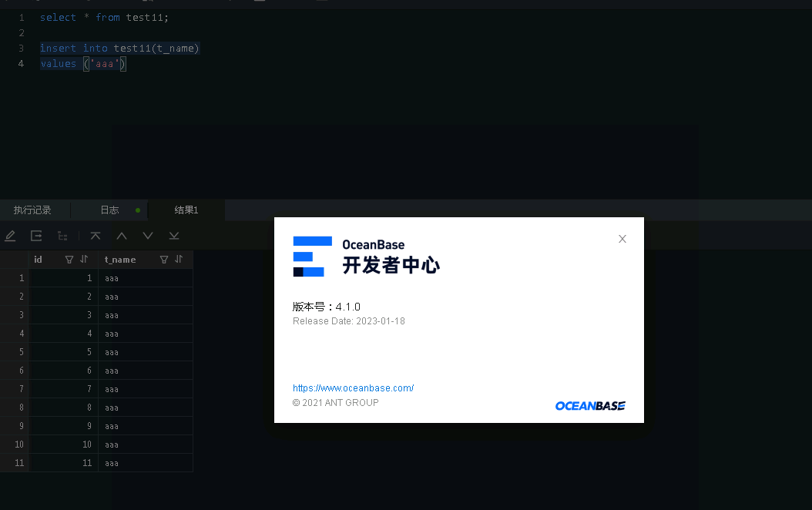Screen dimensions: 812x510
Task: Select t_name cell in row 5
Action: tap(146, 352)
